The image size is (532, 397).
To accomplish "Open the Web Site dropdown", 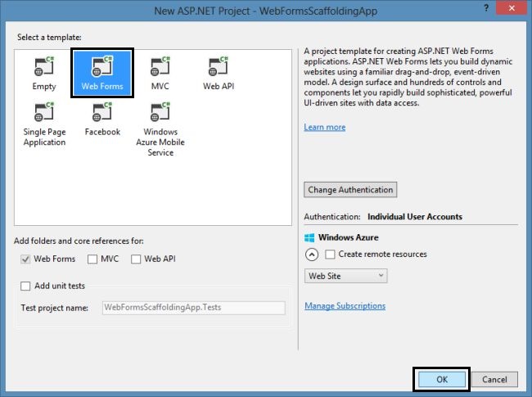I will click(345, 276).
